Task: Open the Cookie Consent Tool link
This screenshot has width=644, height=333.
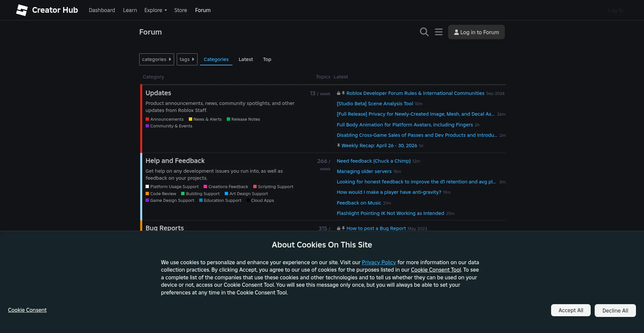Action: point(436,270)
